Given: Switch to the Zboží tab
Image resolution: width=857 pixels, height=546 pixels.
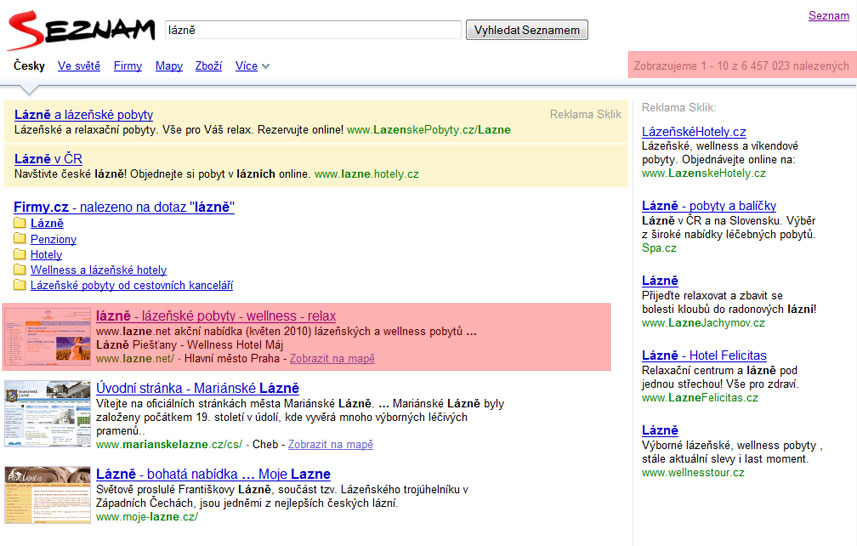Looking at the screenshot, I should tap(209, 66).
